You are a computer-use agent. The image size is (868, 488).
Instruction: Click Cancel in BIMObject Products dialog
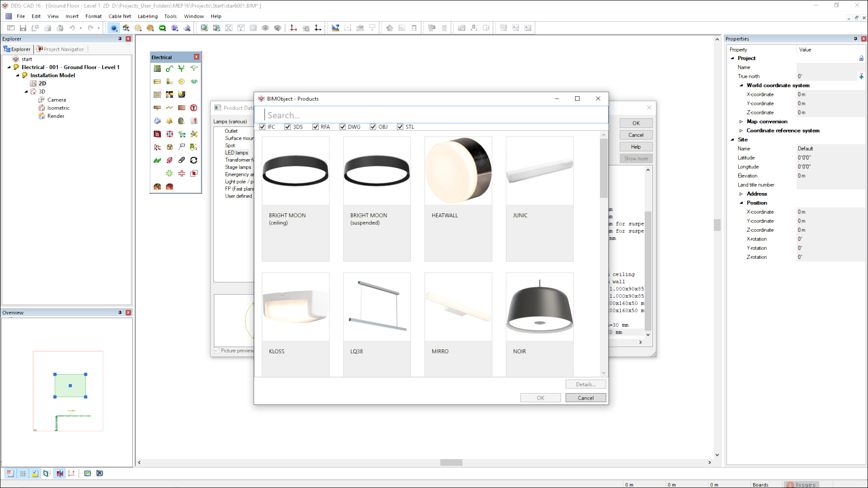click(585, 398)
